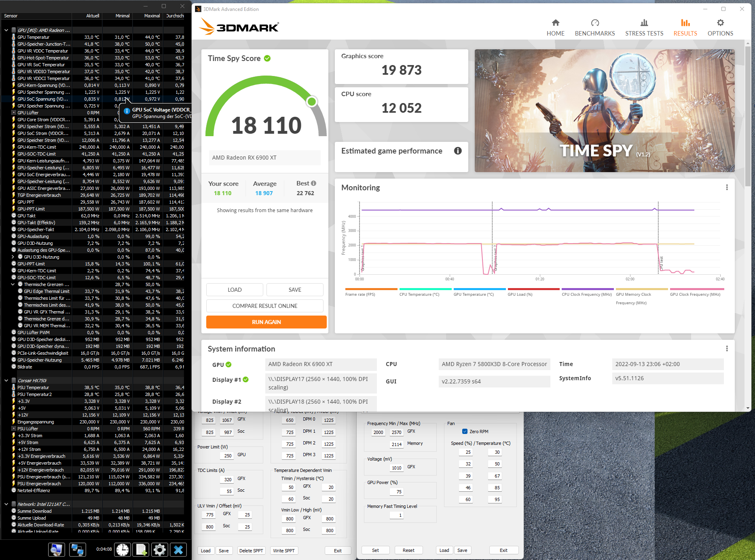Click the Aktuell column header
This screenshot has width=755, height=560.
(87, 16)
